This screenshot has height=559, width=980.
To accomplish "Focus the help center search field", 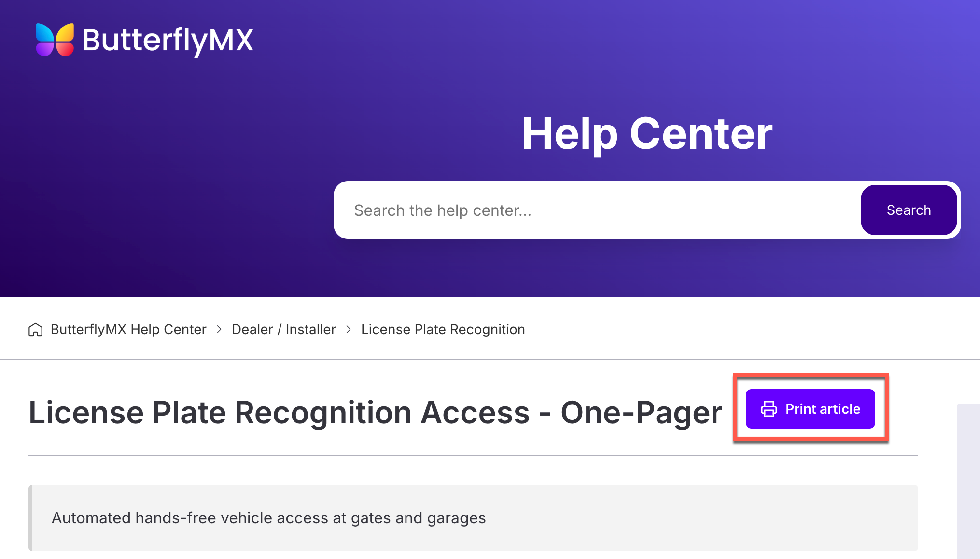I will tap(597, 210).
